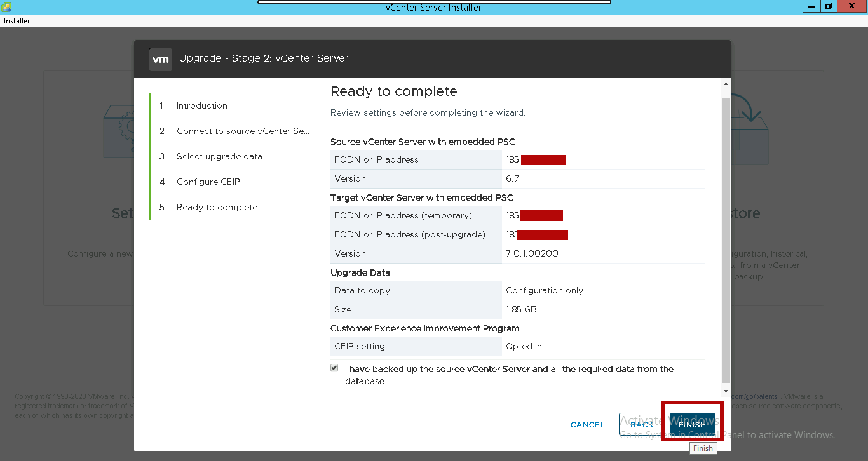Restore down the installer window
Screen dimensions: 868x461
click(828, 6)
